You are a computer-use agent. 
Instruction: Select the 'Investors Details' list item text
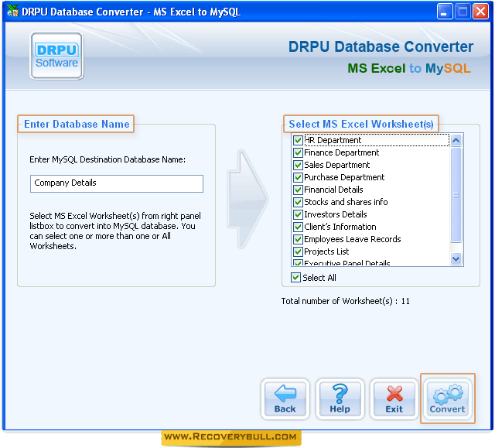point(336,214)
